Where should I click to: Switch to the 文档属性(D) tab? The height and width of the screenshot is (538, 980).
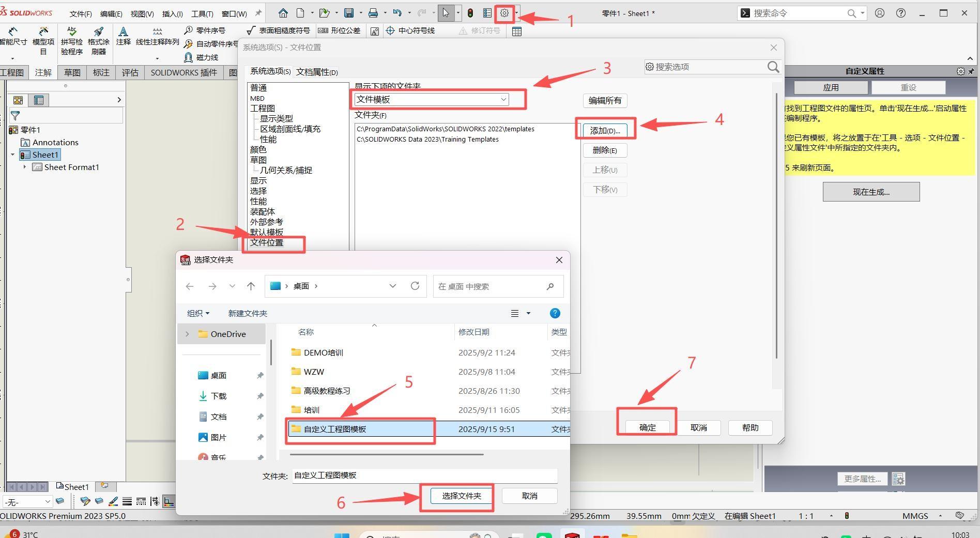[317, 72]
